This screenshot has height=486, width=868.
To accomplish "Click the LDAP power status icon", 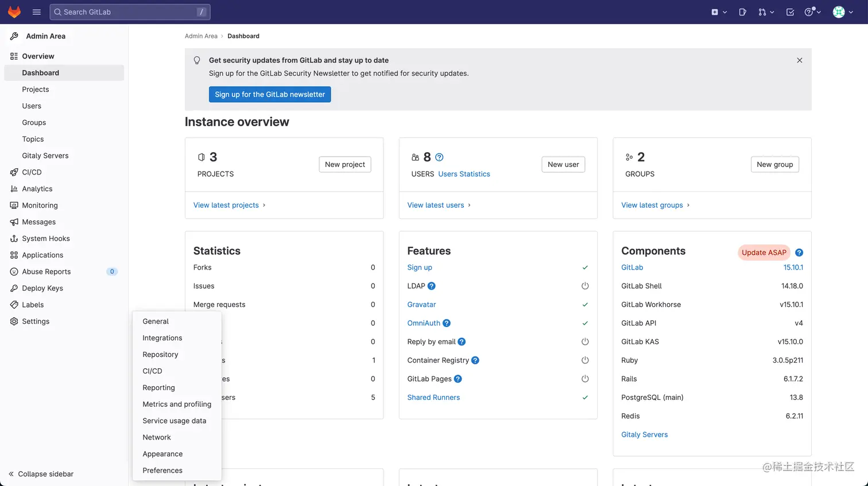I will coord(585,286).
